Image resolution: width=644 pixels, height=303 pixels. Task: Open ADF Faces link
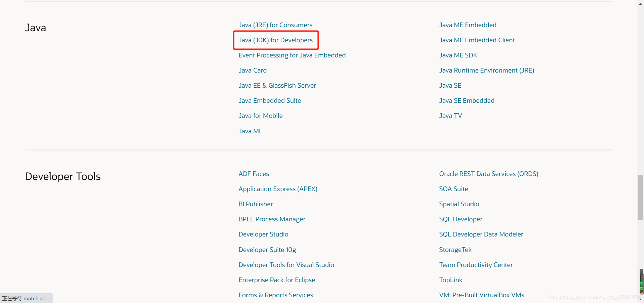click(254, 174)
